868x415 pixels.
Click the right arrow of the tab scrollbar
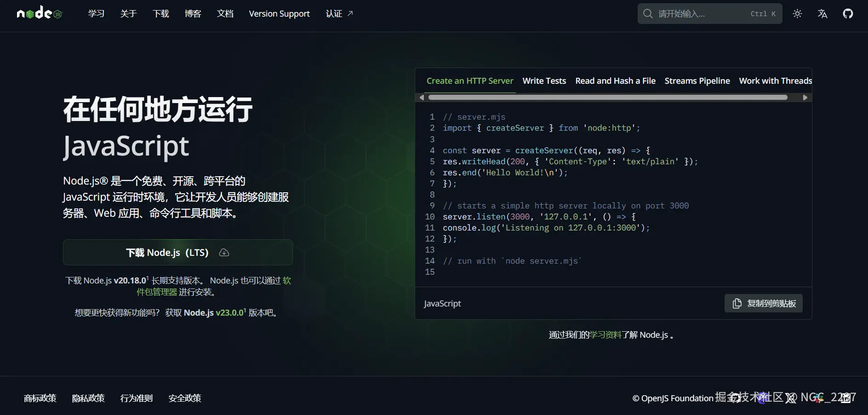pyautogui.click(x=805, y=98)
